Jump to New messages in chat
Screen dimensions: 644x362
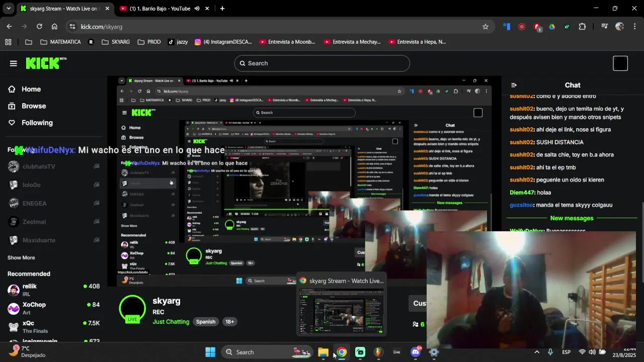(x=572, y=218)
